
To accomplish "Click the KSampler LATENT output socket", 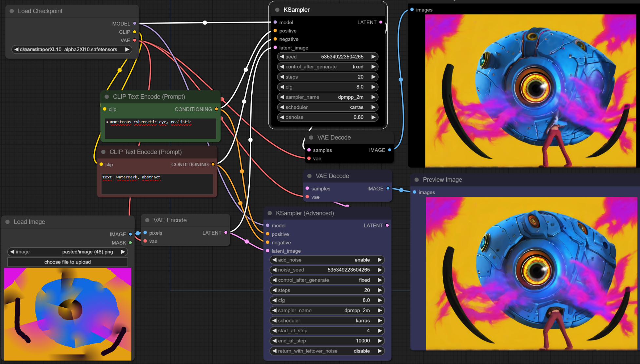I will pos(380,22).
